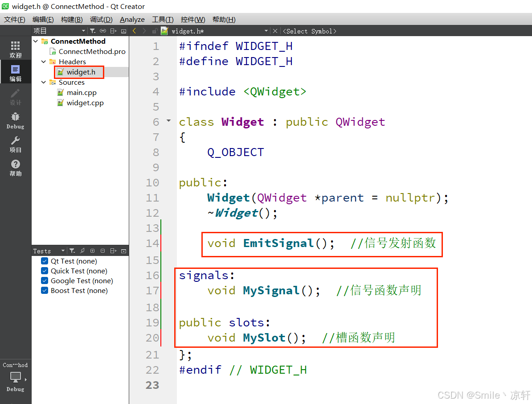
Task: Collapse the Sources folder
Action: coord(43,82)
